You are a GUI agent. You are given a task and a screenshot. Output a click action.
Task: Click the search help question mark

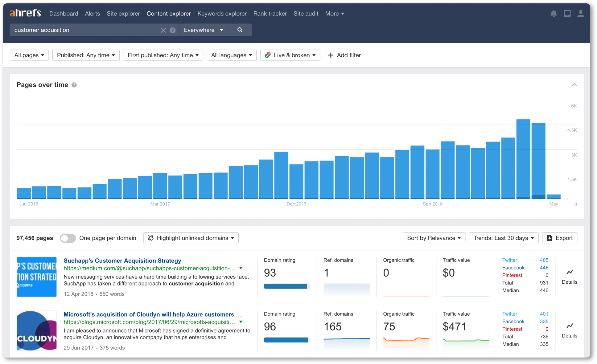[173, 30]
